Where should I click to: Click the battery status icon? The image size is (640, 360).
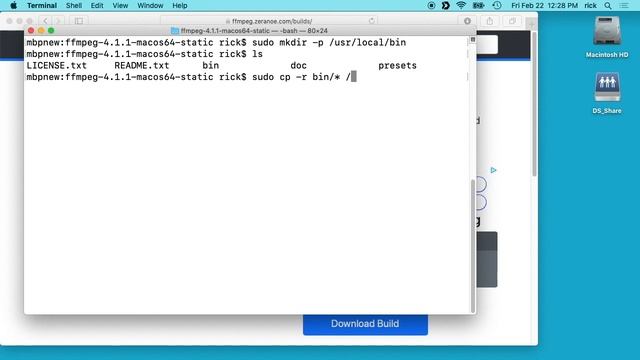tap(478, 5)
